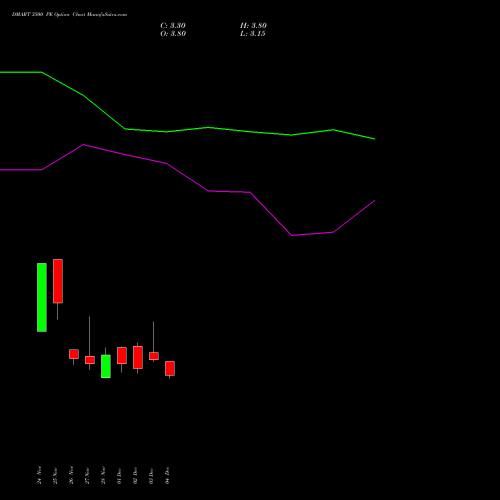This screenshot has width=500, height=500.
Task: Select the 02 Dec date label
Action: (135, 476)
